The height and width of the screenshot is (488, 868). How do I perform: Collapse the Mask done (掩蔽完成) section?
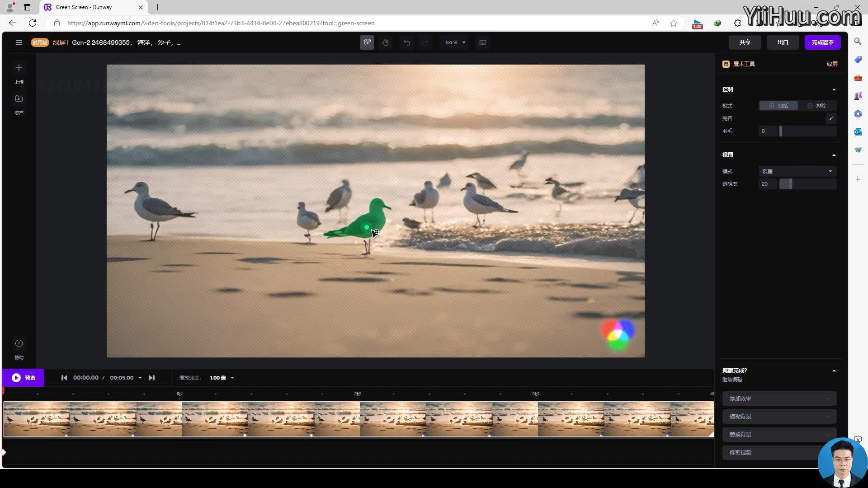coord(834,371)
